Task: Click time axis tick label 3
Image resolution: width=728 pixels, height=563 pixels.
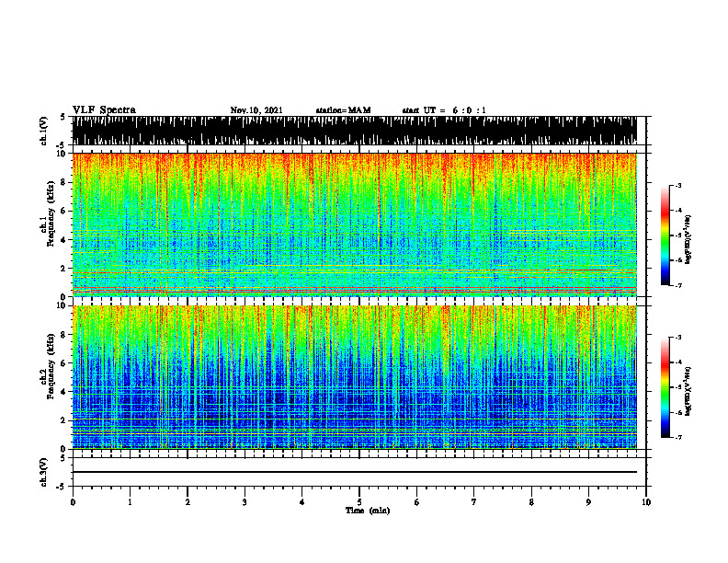Action: (x=245, y=502)
